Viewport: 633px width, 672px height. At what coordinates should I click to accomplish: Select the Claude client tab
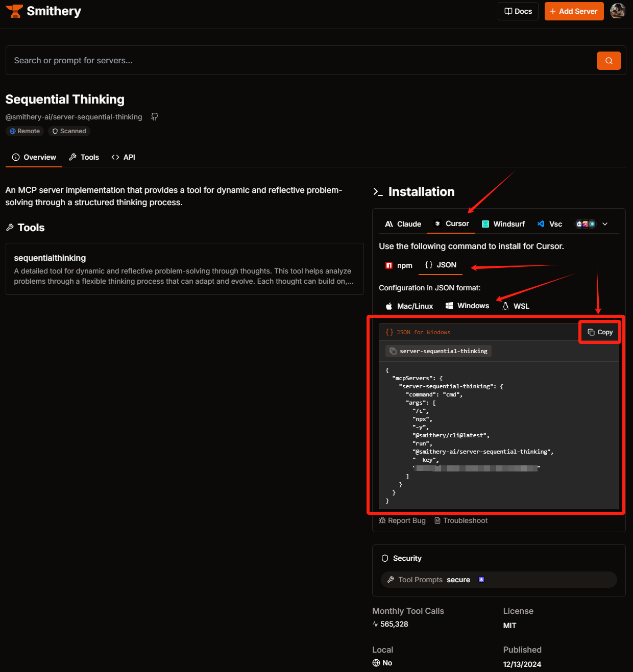click(x=403, y=224)
